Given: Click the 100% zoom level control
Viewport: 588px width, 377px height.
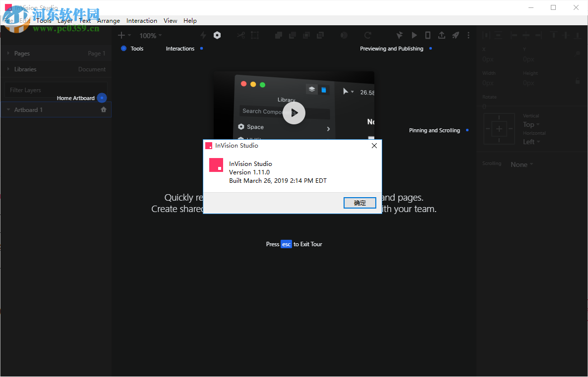Looking at the screenshot, I should tap(149, 35).
